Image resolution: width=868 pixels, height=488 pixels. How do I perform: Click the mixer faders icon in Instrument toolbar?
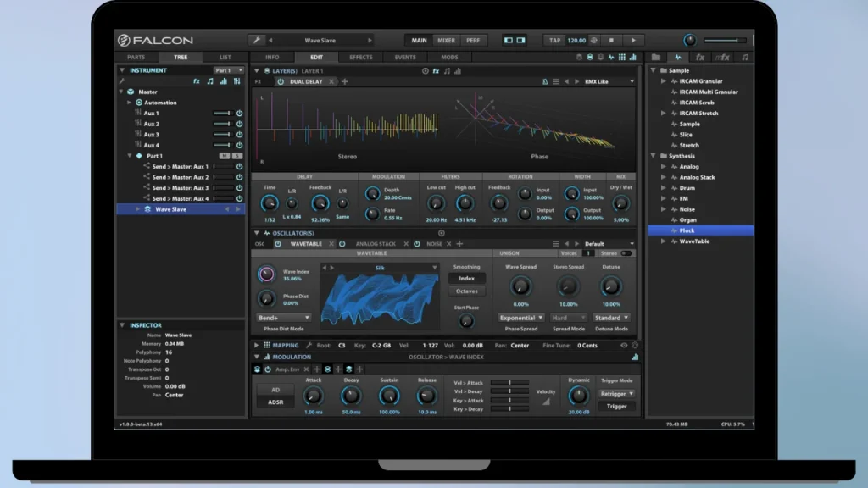237,81
